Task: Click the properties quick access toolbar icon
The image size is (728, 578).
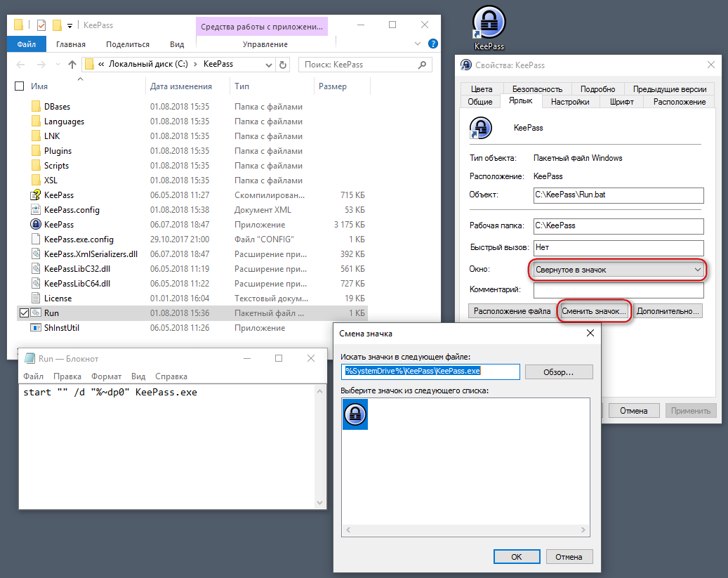Action: point(41,25)
